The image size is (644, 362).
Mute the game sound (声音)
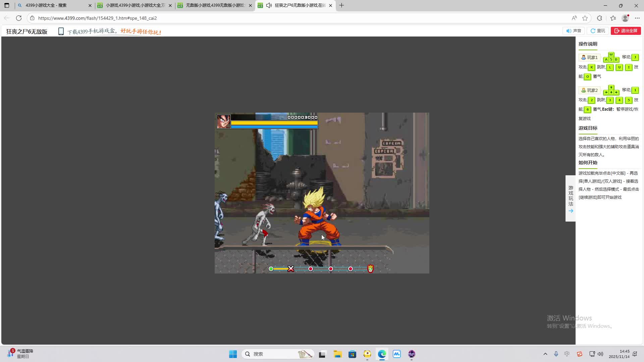[x=574, y=31]
